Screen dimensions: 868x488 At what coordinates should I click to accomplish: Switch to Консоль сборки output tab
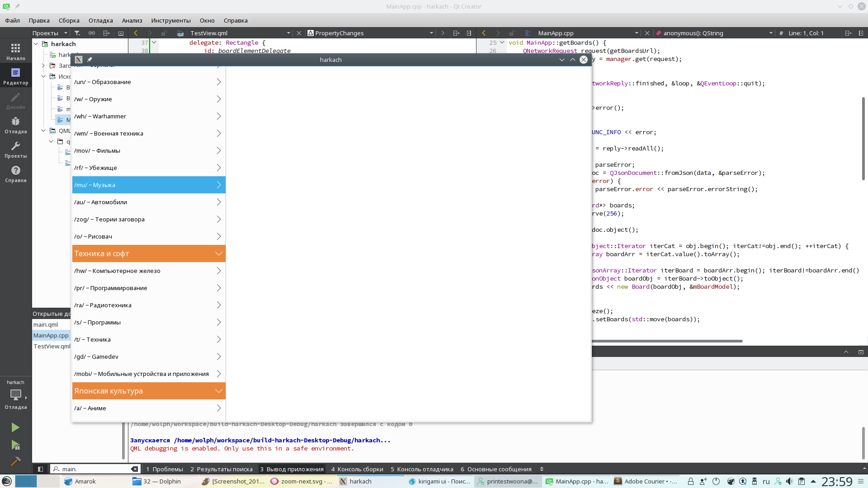pos(357,469)
